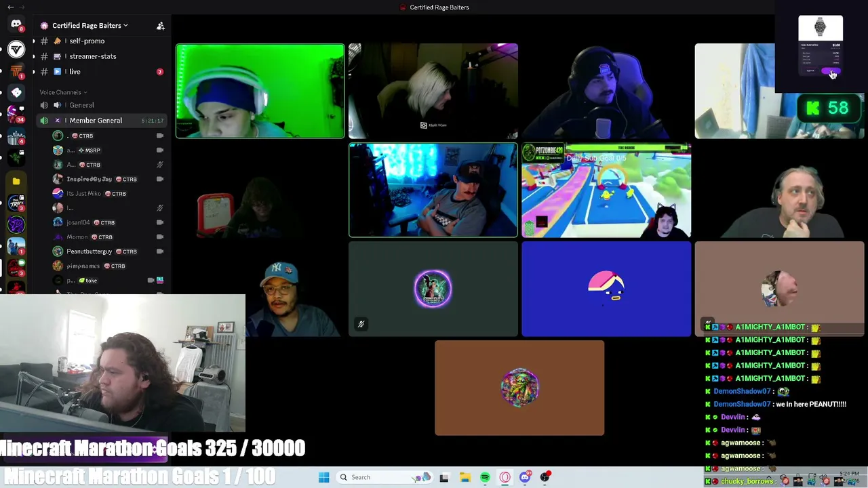Open the white V-logo server icon
Screen dimensions: 868x488
tap(16, 49)
